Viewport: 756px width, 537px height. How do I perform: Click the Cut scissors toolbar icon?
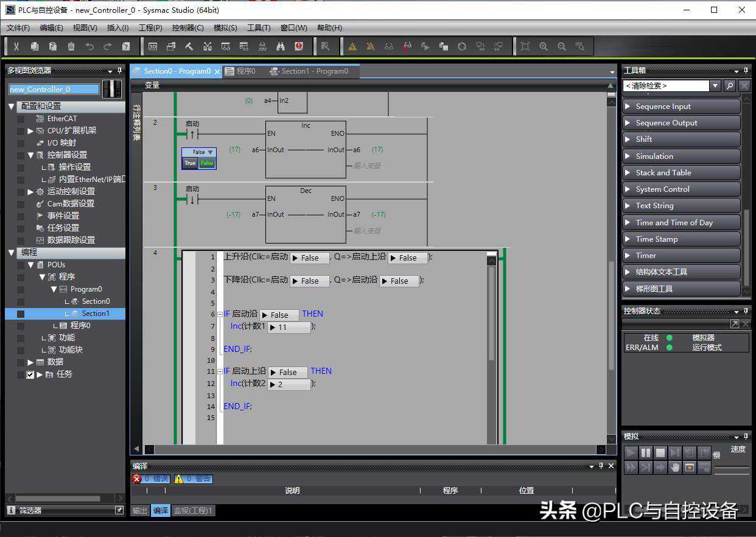click(16, 46)
